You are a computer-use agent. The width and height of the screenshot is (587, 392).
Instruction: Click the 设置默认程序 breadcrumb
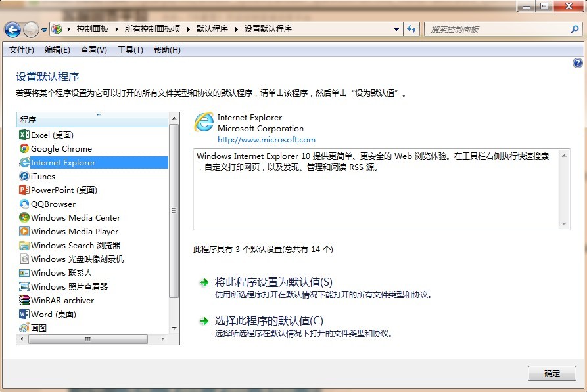[268, 29]
